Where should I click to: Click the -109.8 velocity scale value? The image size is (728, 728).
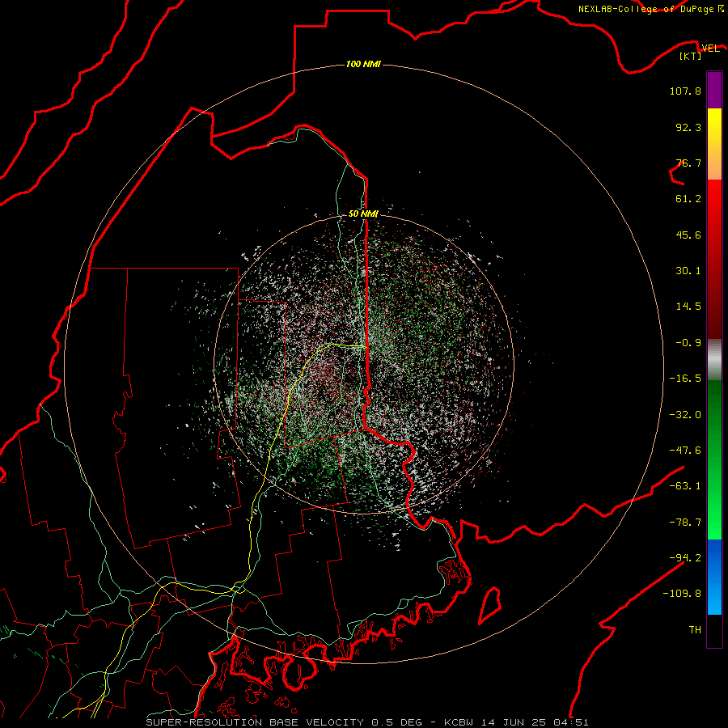(682, 594)
